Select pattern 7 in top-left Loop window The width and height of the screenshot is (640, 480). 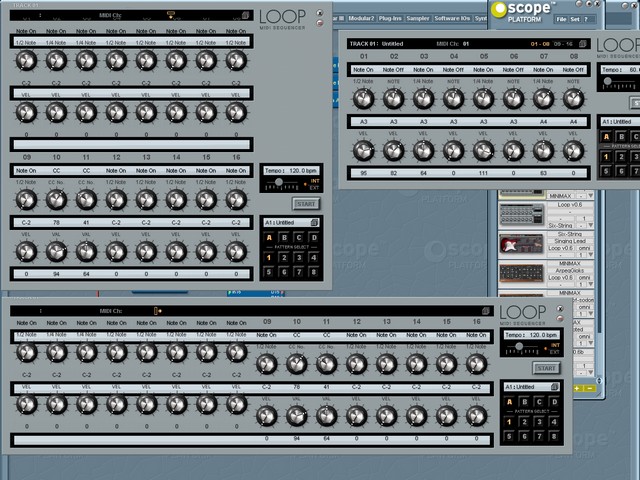(299, 272)
